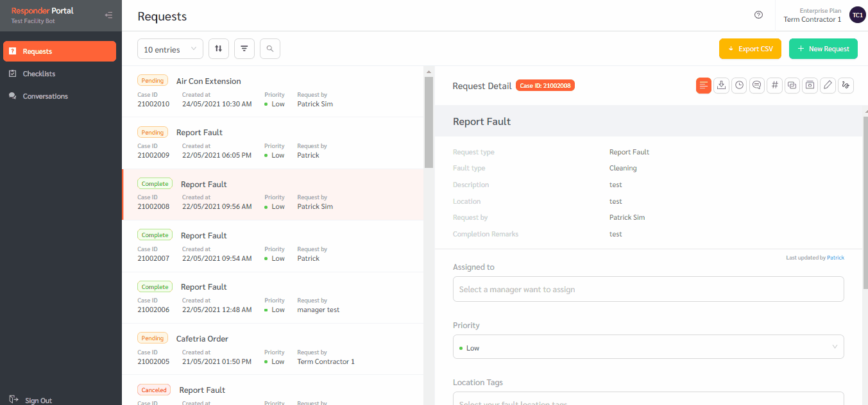Click the Checklists clipboard icon
The image size is (868, 405).
(13, 74)
